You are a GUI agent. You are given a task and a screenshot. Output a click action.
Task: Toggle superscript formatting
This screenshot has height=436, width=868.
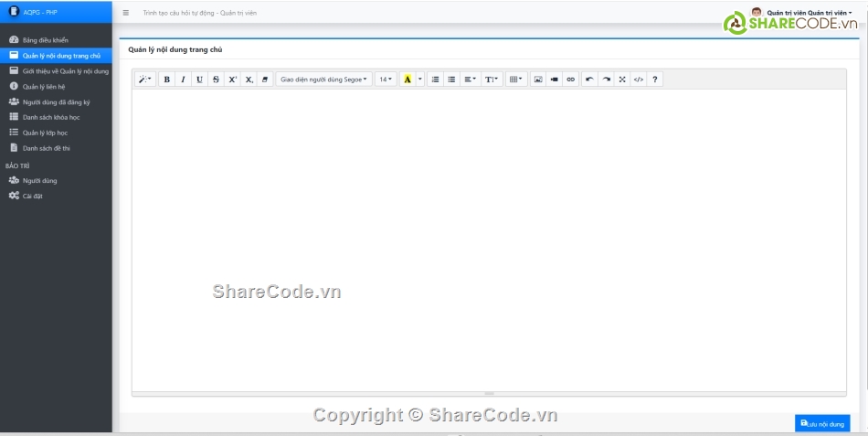coord(232,80)
